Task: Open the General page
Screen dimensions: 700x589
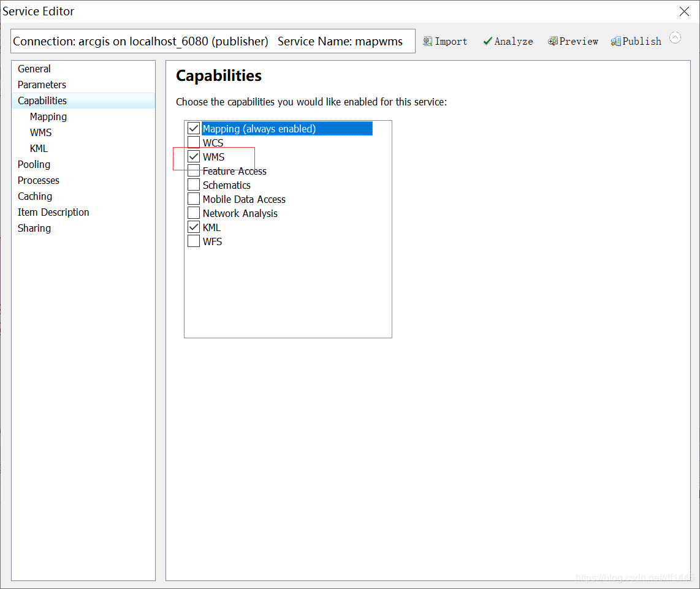Action: tap(83, 69)
